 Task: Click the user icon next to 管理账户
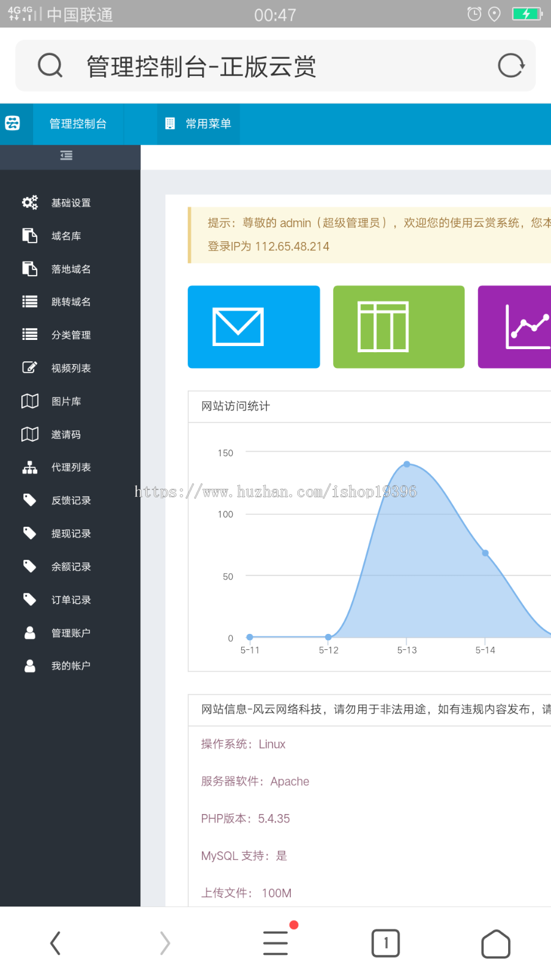pyautogui.click(x=30, y=632)
